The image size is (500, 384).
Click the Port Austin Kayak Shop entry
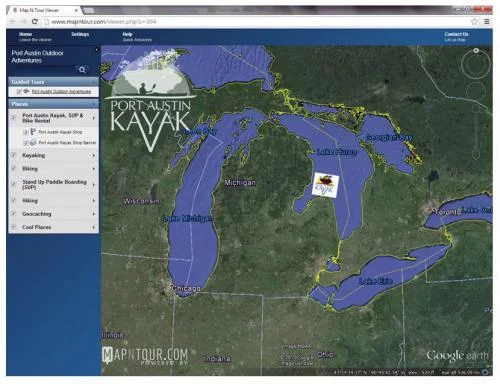[60, 132]
